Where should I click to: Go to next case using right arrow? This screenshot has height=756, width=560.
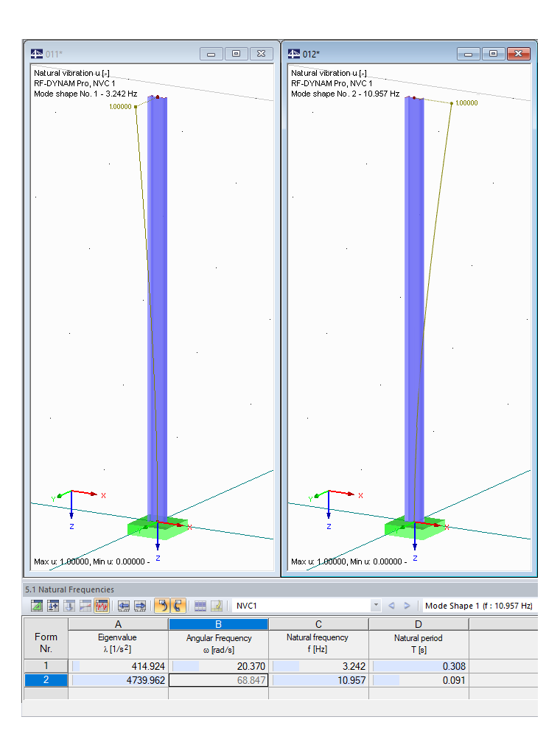pos(407,606)
